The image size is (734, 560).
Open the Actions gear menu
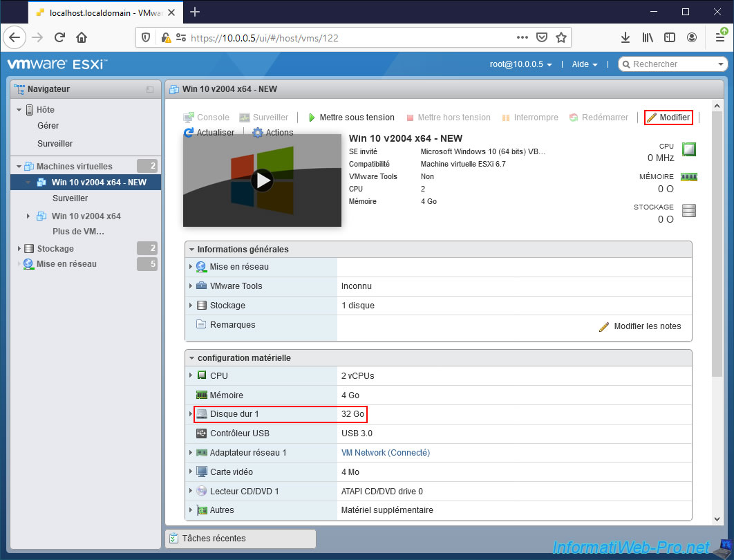(274, 133)
